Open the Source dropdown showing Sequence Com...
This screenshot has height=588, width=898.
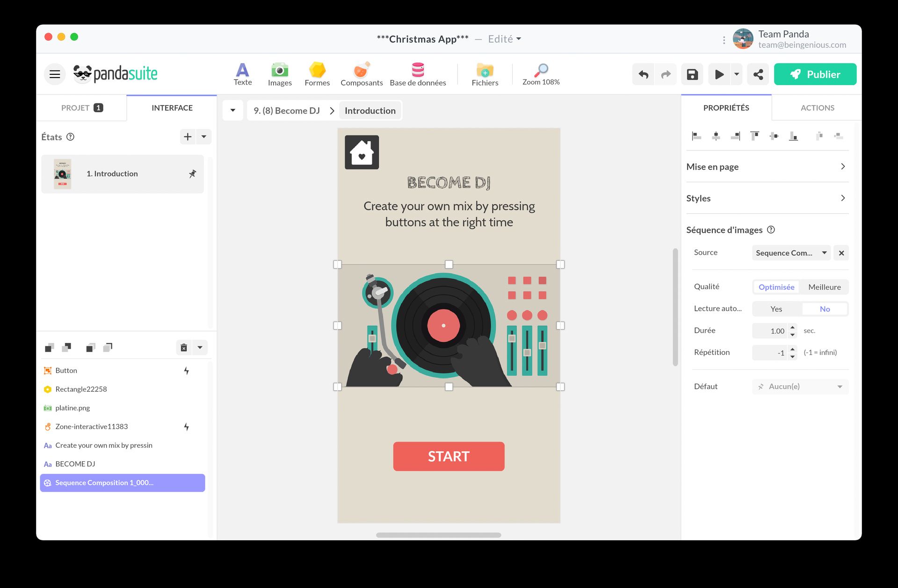(791, 252)
